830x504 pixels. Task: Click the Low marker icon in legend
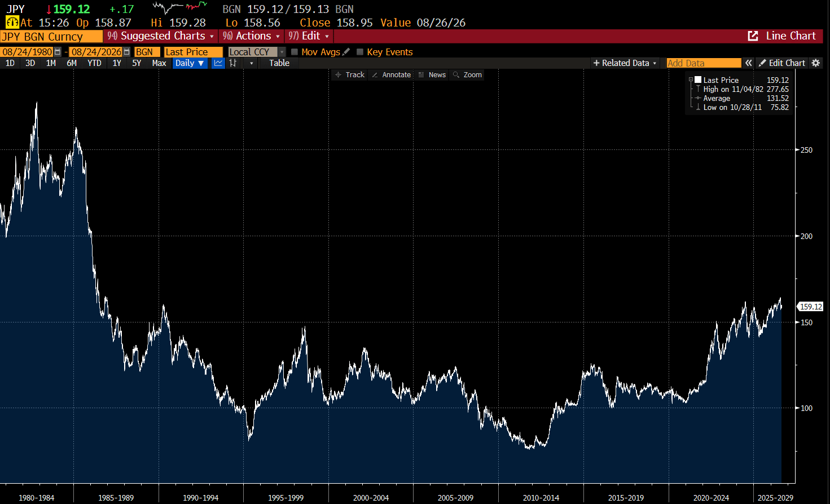click(698, 107)
